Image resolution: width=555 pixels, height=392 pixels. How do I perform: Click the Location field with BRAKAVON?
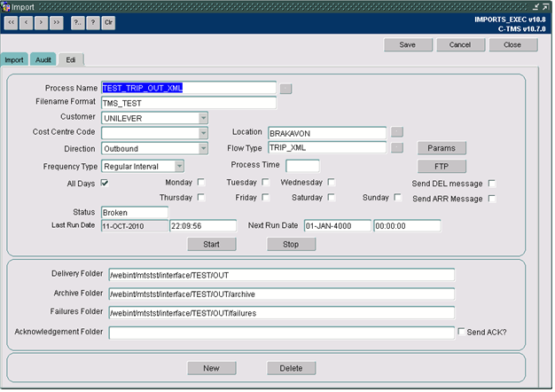coord(327,134)
